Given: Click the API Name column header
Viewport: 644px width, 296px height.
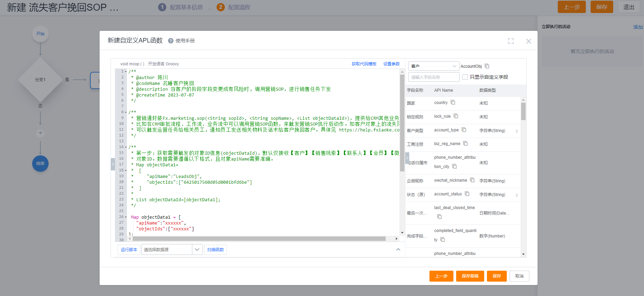Looking at the screenshot, I should 443,90.
